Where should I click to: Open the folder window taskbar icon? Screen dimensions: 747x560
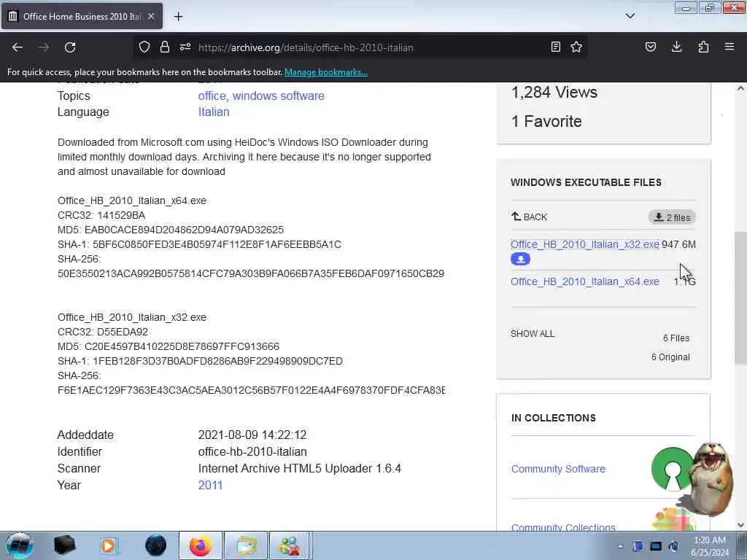(x=245, y=545)
